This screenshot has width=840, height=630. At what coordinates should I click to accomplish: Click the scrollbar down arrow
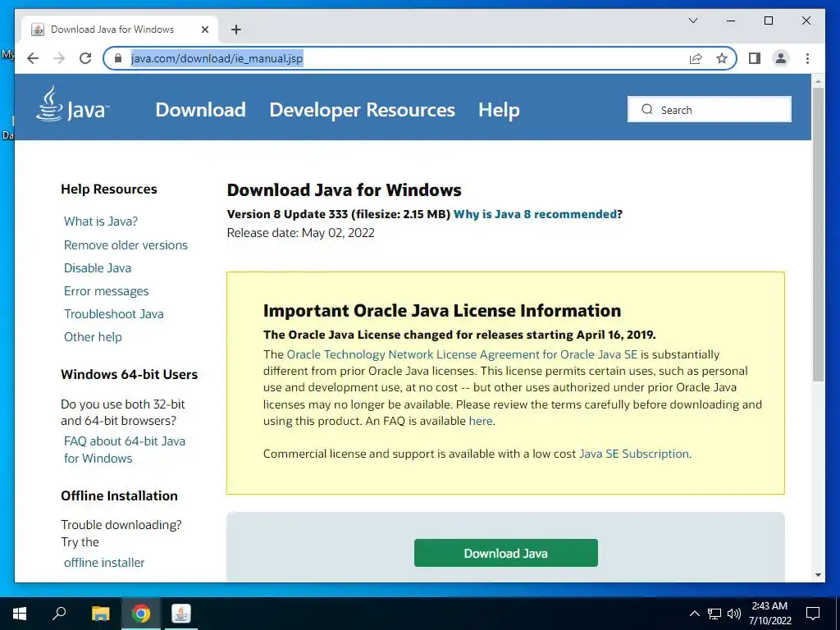[x=818, y=575]
